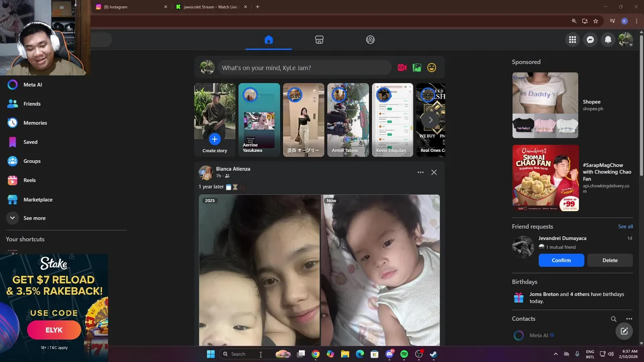
Task: Open the 2025 photo in post
Action: coord(260,270)
